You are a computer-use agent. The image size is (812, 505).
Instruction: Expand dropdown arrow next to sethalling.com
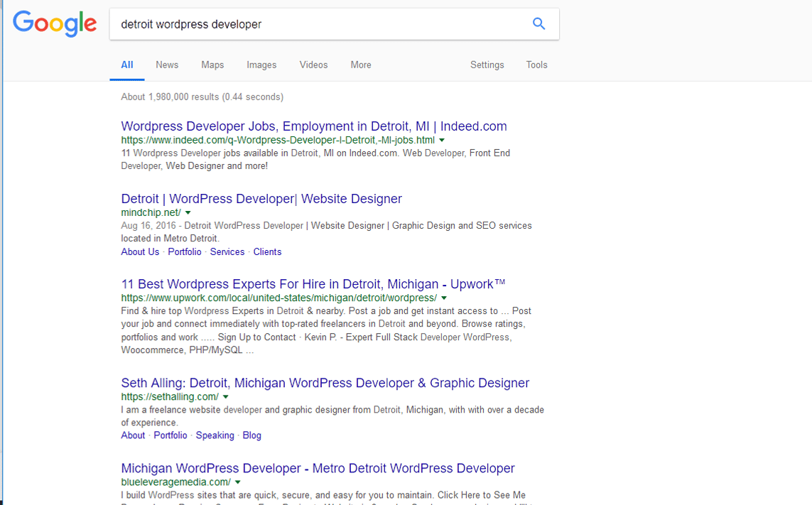point(226,397)
